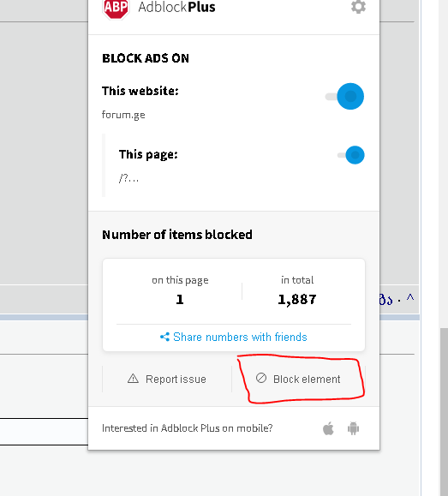448x496 pixels.
Task: Click the page's vertical scrollbar thumb
Action: [444, 412]
